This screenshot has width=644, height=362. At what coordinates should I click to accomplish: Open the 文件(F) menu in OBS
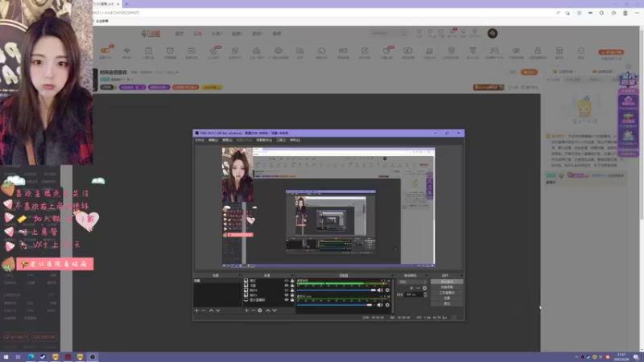coord(200,140)
